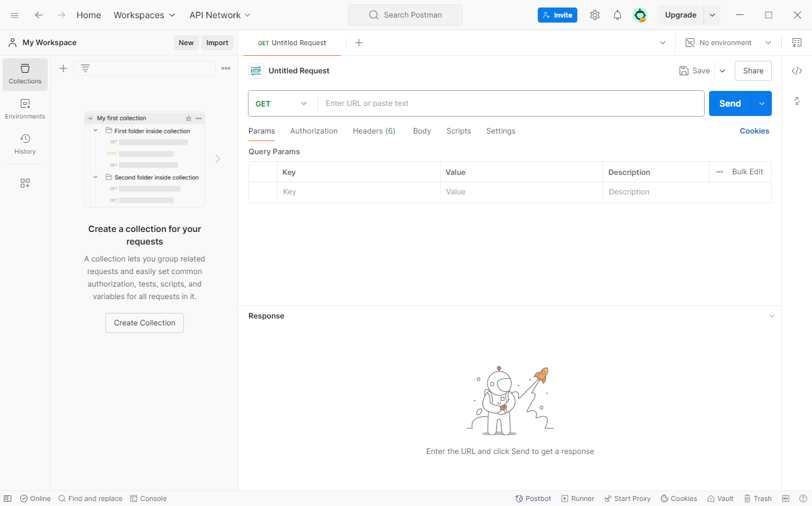This screenshot has width=812, height=506.
Task: Expand the API Network dropdown
Action: [220, 15]
